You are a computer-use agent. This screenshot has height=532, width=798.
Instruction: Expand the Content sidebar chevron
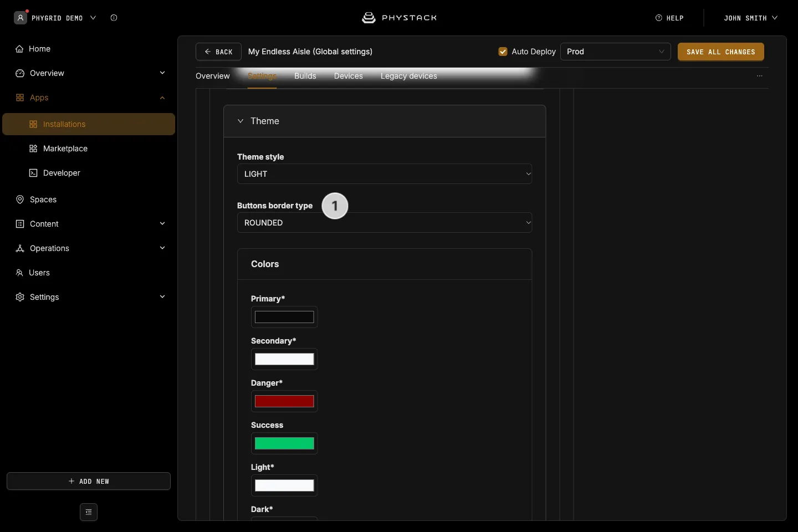[162, 223]
